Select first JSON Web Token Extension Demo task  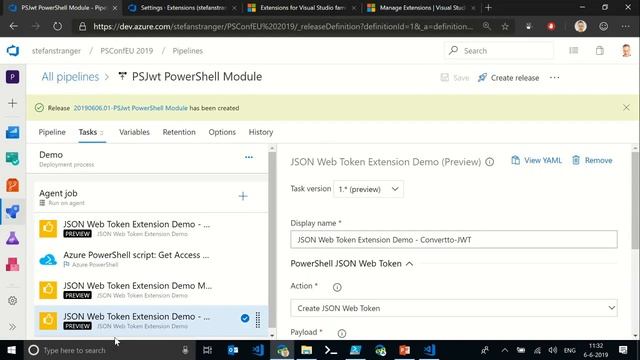pyautogui.click(x=151, y=228)
